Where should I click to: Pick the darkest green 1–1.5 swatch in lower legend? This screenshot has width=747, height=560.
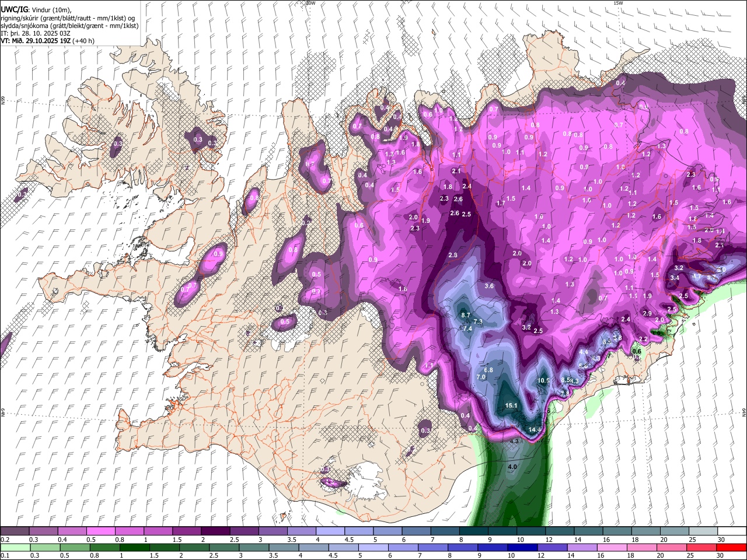(134, 547)
